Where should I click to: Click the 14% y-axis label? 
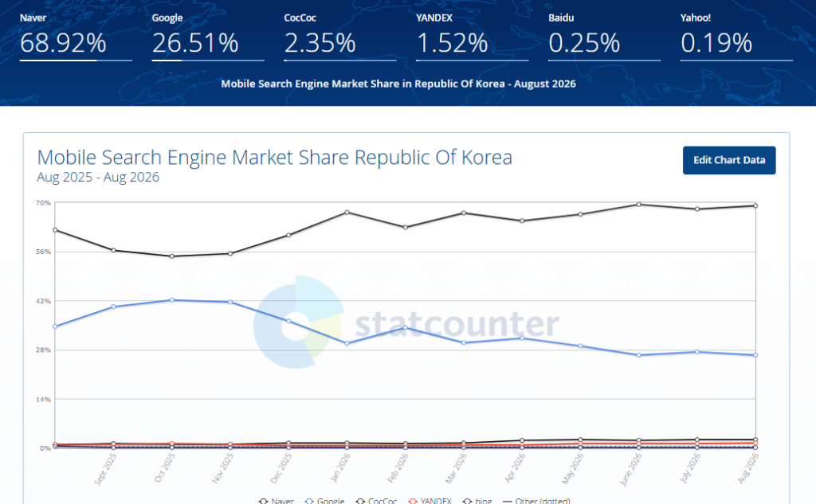point(43,400)
